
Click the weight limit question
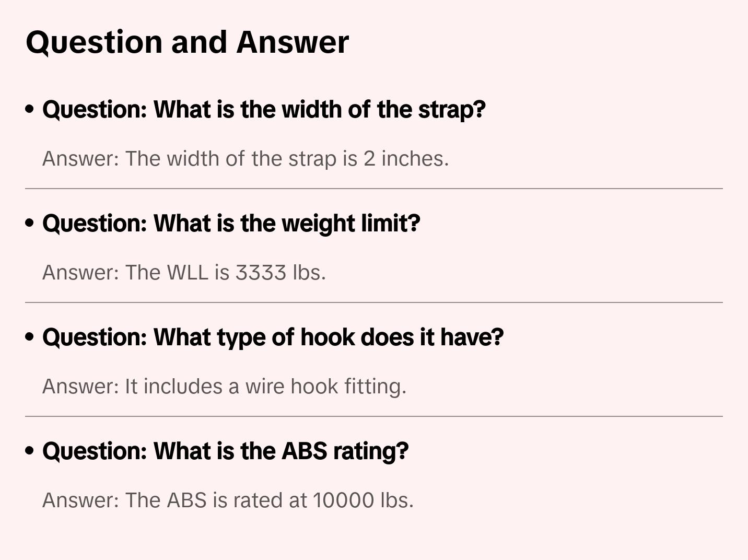231,224
